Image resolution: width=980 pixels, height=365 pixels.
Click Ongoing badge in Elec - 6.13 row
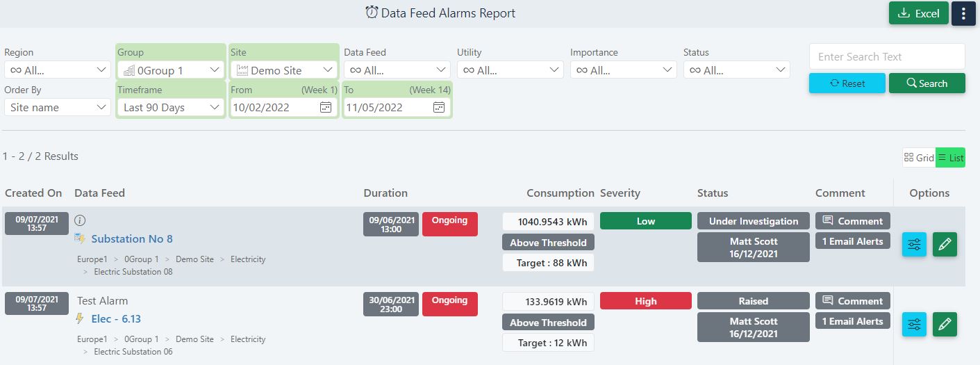click(450, 304)
